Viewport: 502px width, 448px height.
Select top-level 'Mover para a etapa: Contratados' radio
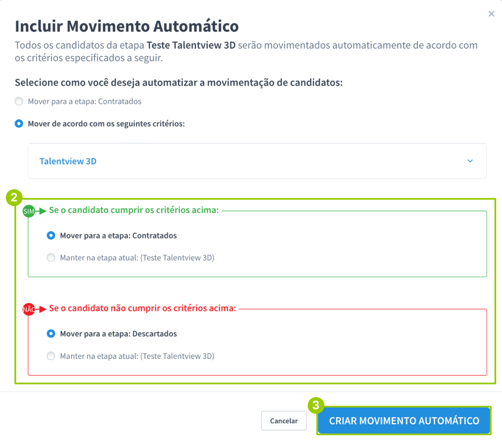click(x=19, y=101)
